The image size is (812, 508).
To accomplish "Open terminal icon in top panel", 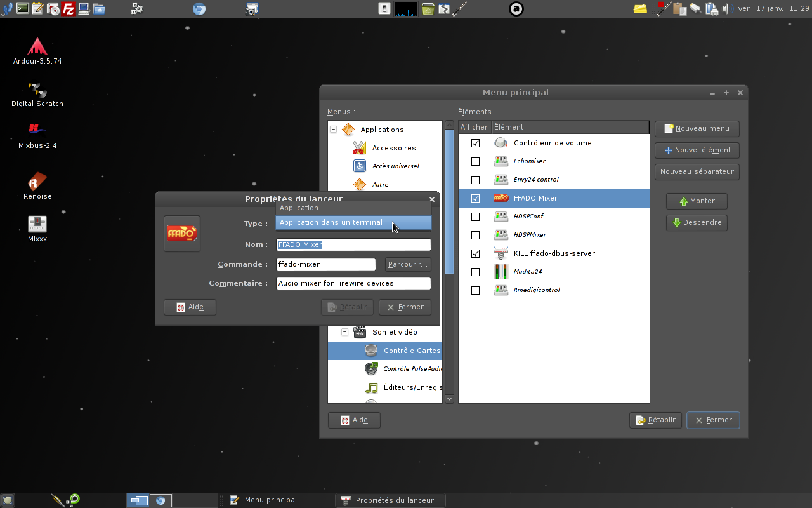I will tap(23, 8).
